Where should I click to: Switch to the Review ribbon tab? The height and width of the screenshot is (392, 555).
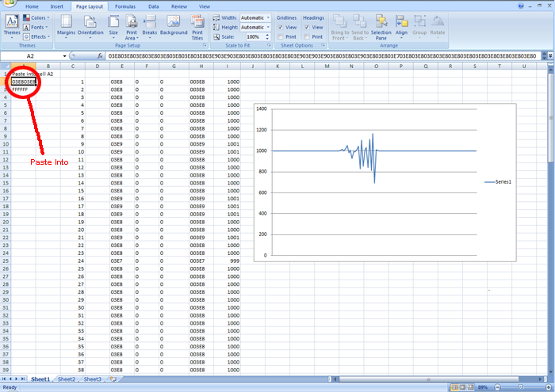click(x=179, y=6)
